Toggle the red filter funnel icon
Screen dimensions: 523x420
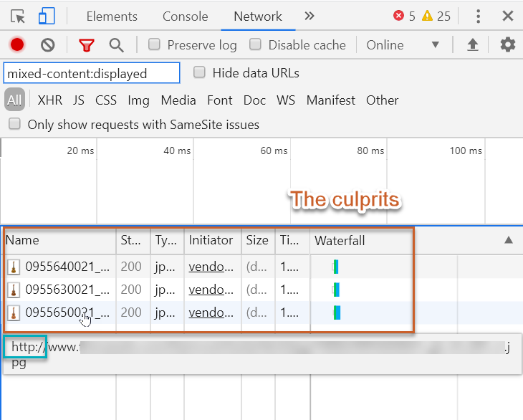coord(87,45)
